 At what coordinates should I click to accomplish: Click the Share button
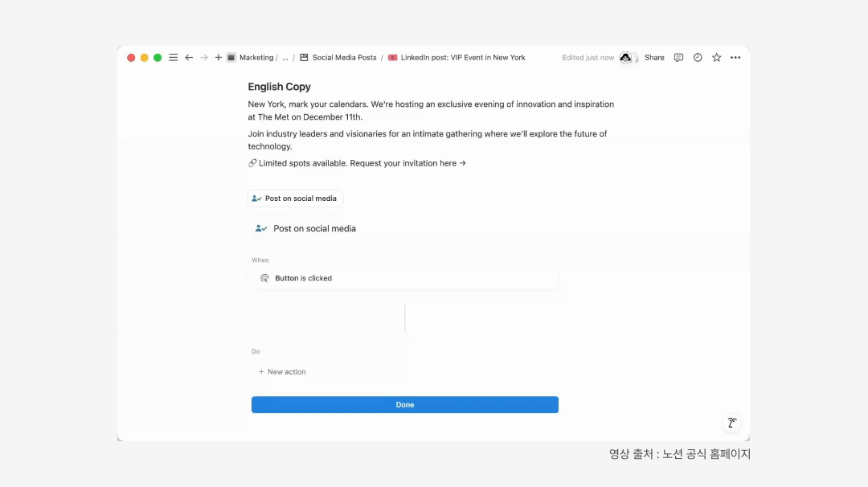pyautogui.click(x=654, y=58)
